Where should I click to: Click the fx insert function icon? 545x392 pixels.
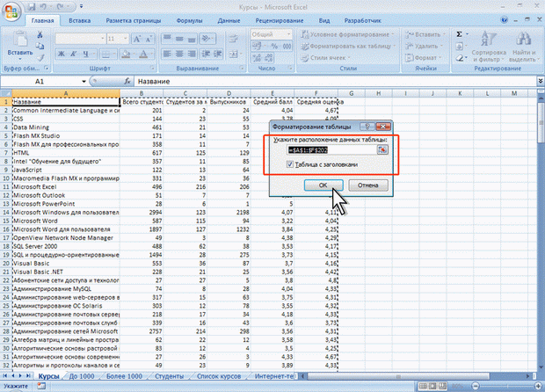click(127, 82)
